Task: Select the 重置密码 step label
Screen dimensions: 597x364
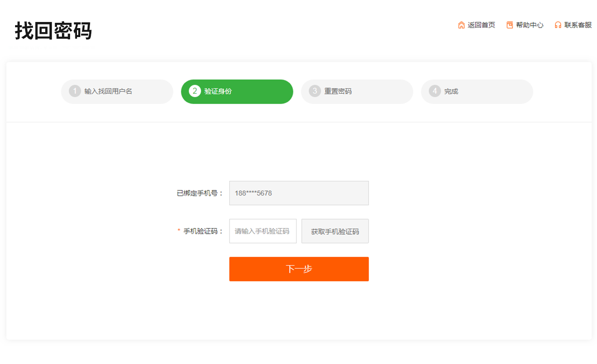Action: point(338,91)
